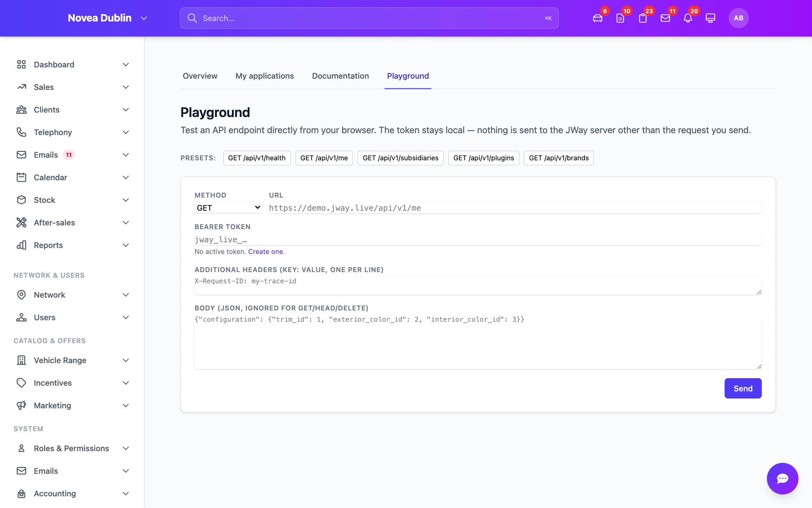Click into the Bearer Token field

click(478, 239)
